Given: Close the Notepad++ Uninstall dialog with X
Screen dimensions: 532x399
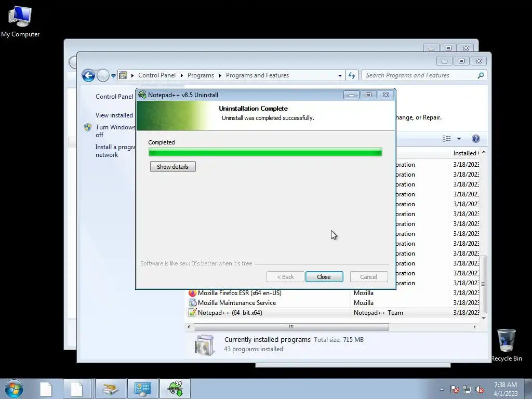Looking at the screenshot, I should click(385, 95).
